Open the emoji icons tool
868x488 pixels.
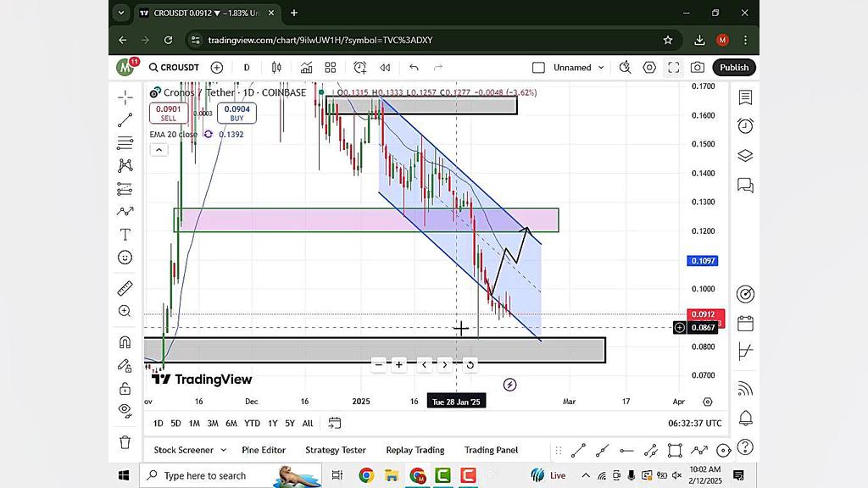[x=125, y=258]
